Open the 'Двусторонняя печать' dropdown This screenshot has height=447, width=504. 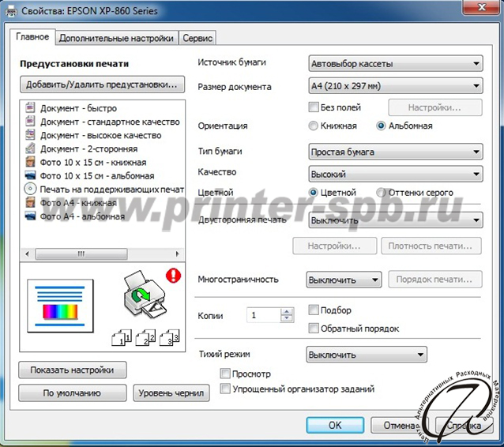coord(395,220)
